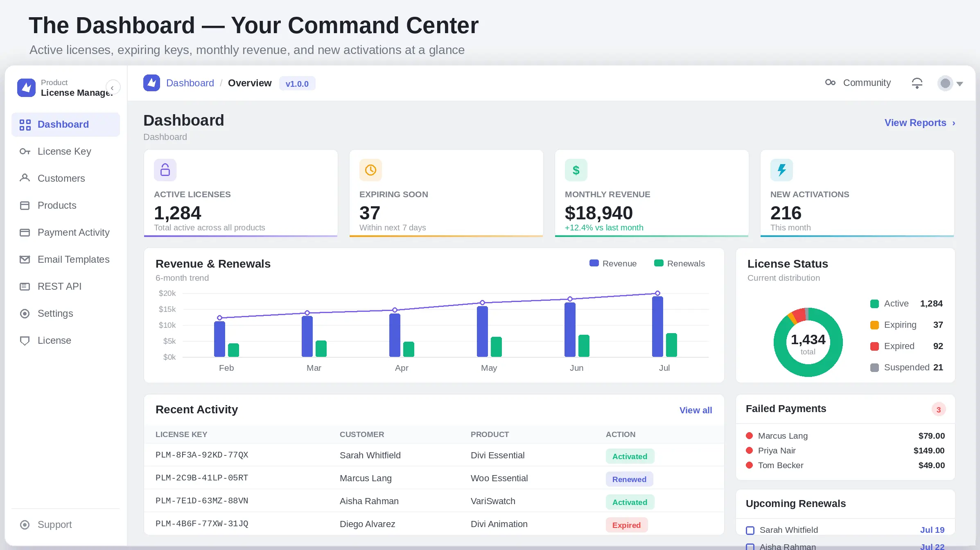The image size is (980, 550).
Task: Click the Dashboard grid icon in sidebar
Action: coord(25,125)
